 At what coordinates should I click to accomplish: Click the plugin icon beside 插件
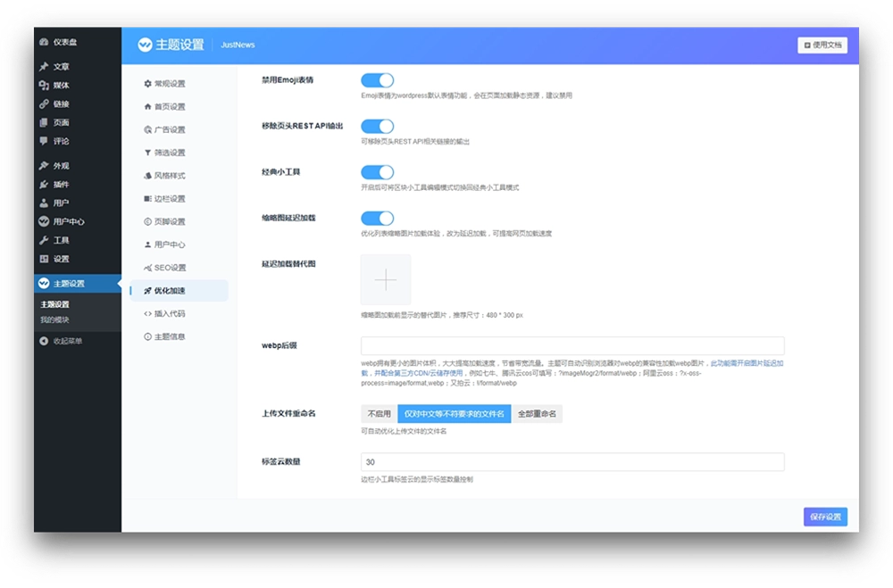(x=44, y=185)
